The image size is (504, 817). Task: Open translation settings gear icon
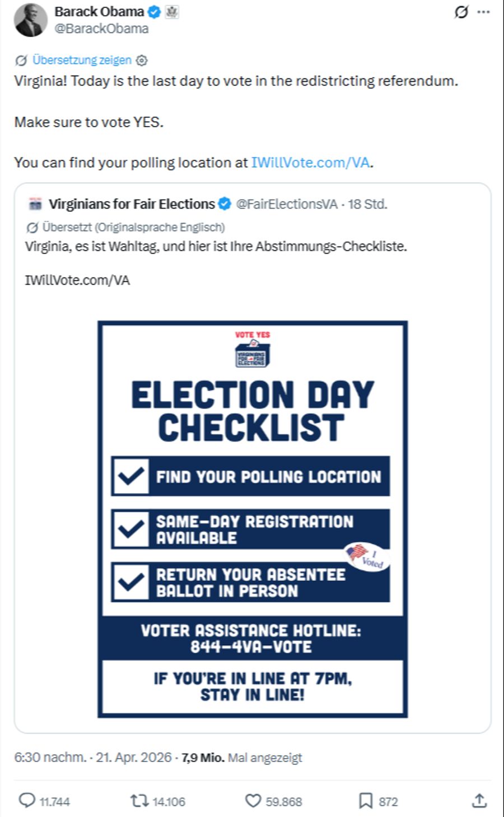pos(142,61)
